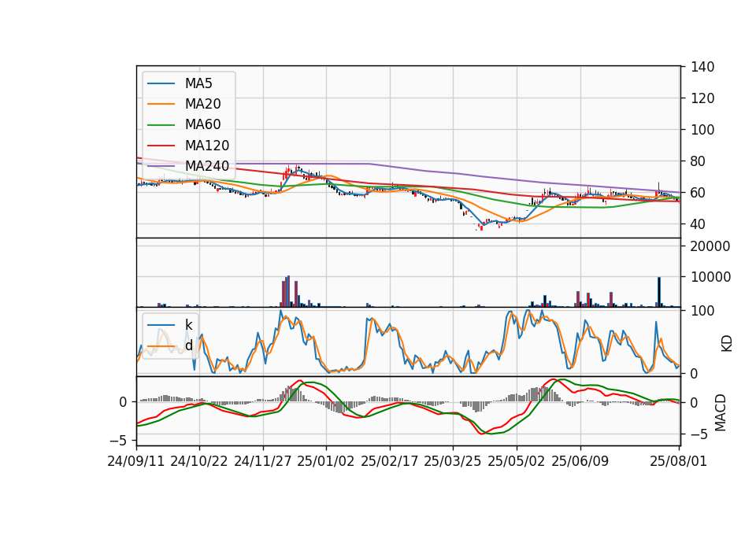756x543 pixels.
Task: Click the MA120 legend label
Action: pyautogui.click(x=207, y=146)
